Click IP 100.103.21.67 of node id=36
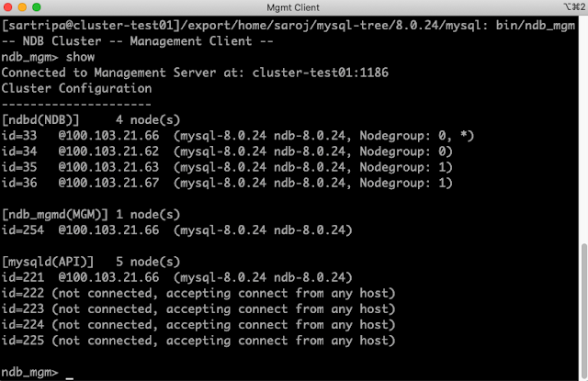The width and height of the screenshot is (588, 381). [108, 183]
